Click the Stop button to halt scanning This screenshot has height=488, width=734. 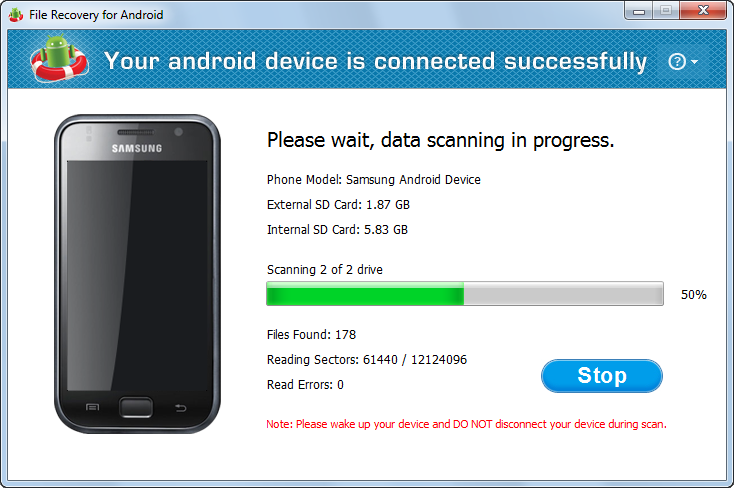[x=602, y=376]
